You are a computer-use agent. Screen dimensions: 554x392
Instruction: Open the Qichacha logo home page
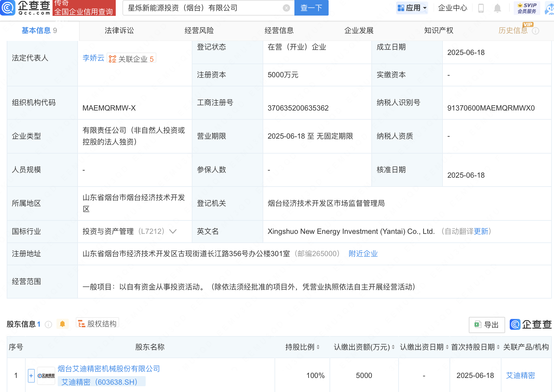(x=26, y=8)
